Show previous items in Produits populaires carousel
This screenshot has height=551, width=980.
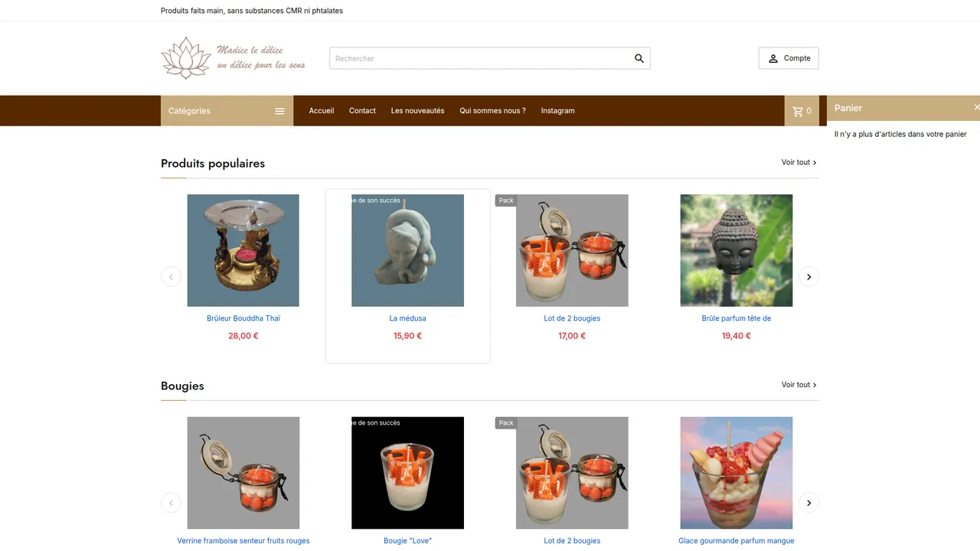click(x=171, y=277)
